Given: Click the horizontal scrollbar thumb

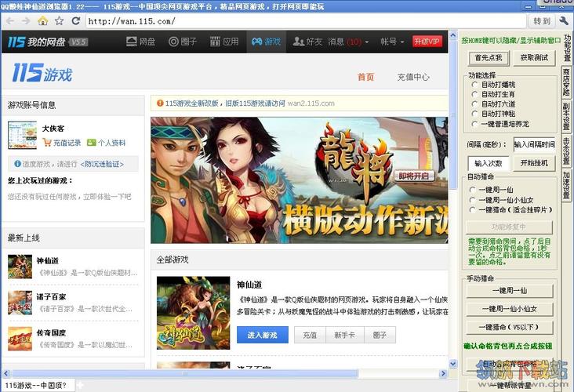Looking at the screenshot, I should [x=185, y=373].
